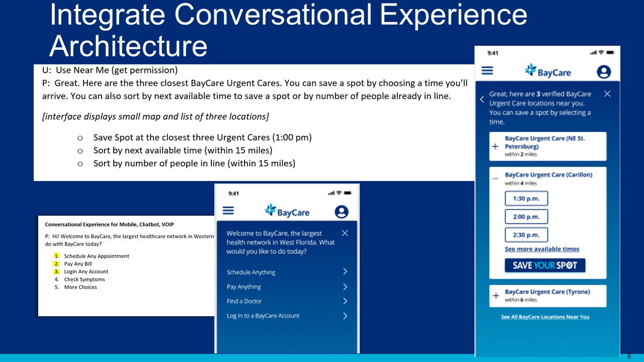Click 'BayCare Urgent Care (NE St. Petersburg)' card title

pyautogui.click(x=545, y=142)
